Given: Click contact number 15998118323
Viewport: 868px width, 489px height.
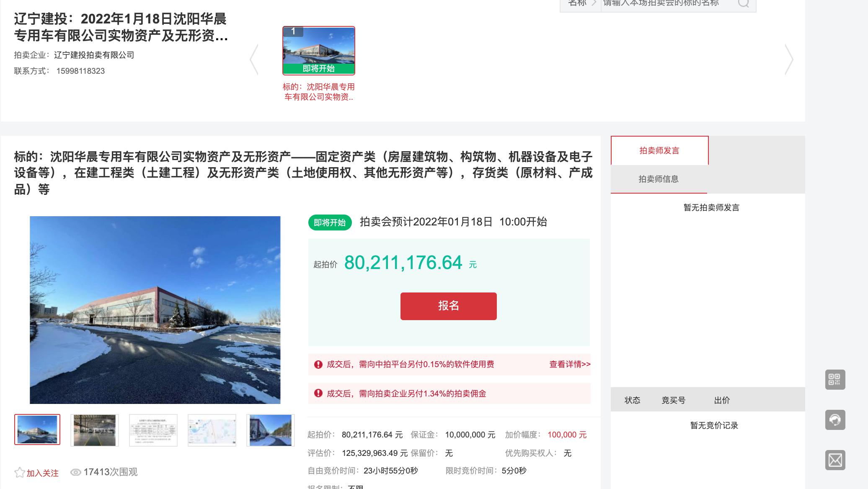Looking at the screenshot, I should 80,71.
